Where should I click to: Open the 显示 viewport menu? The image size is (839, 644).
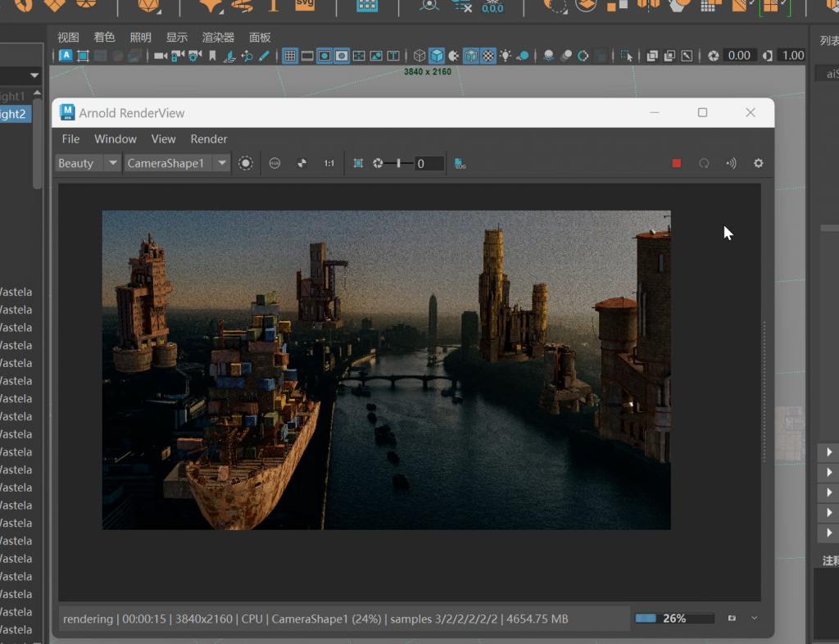coord(177,38)
